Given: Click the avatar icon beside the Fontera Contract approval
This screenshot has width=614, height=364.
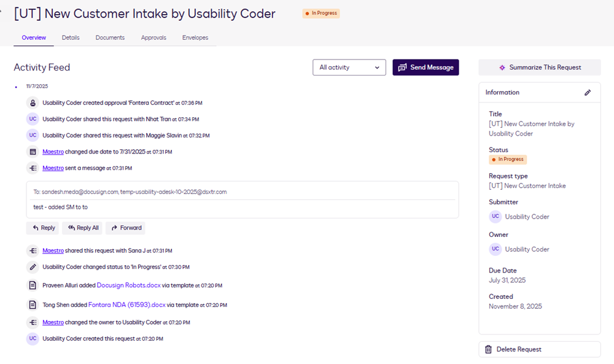Looking at the screenshot, I should point(33,103).
